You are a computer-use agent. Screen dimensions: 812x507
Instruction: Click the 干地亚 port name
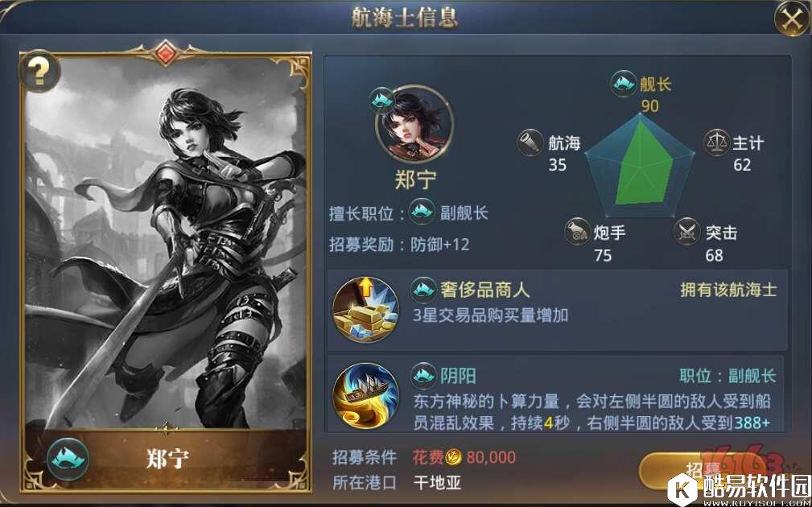pyautogui.click(x=438, y=483)
